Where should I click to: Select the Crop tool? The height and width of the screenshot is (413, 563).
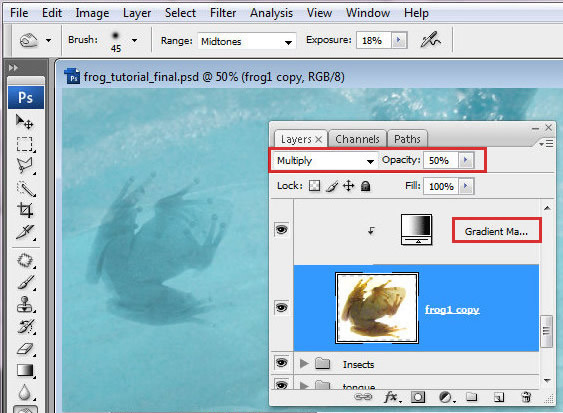click(25, 210)
